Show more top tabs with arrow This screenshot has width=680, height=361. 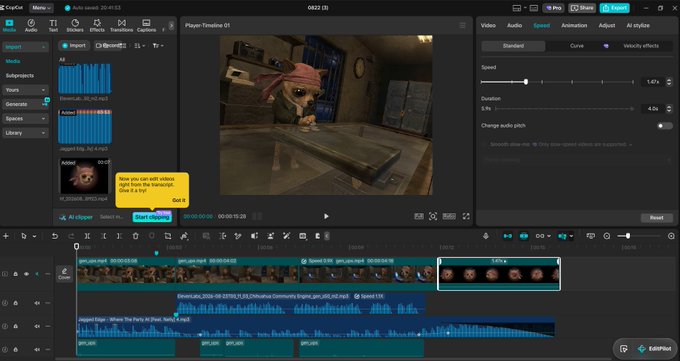coord(171,26)
